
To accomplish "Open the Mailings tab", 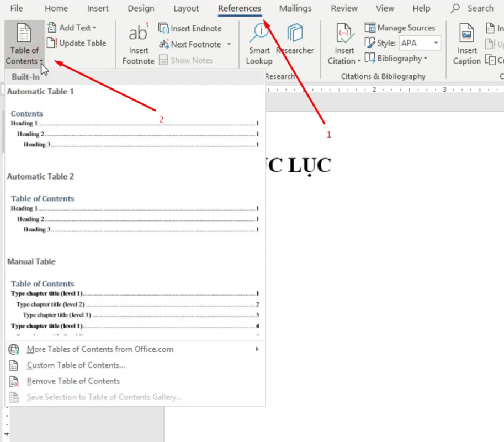I will (x=295, y=8).
